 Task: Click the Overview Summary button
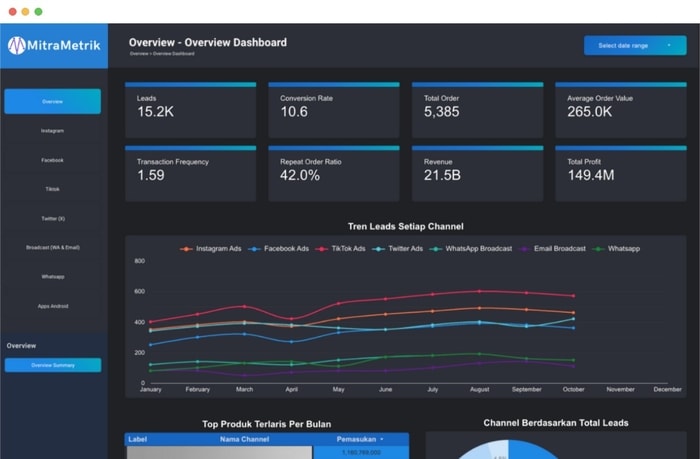(53, 365)
